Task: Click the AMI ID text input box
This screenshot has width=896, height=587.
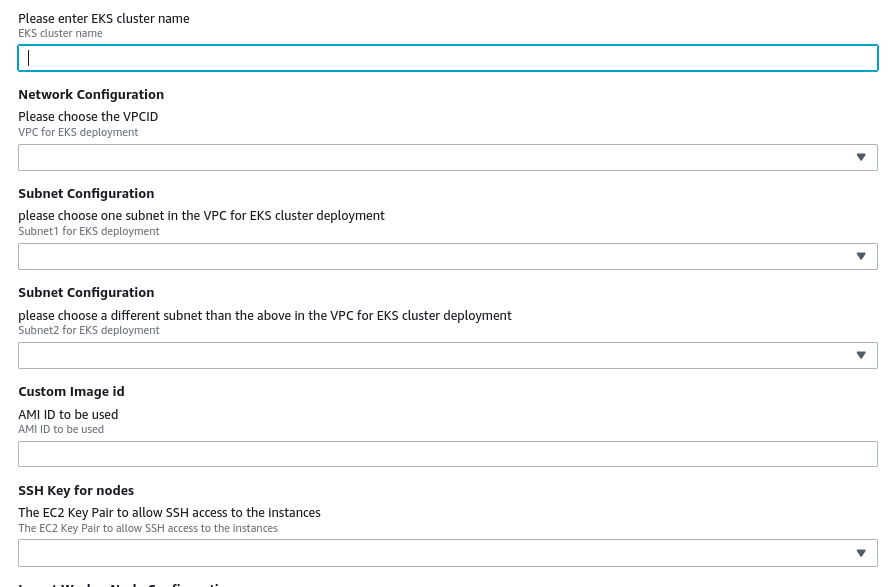Action: 447,454
